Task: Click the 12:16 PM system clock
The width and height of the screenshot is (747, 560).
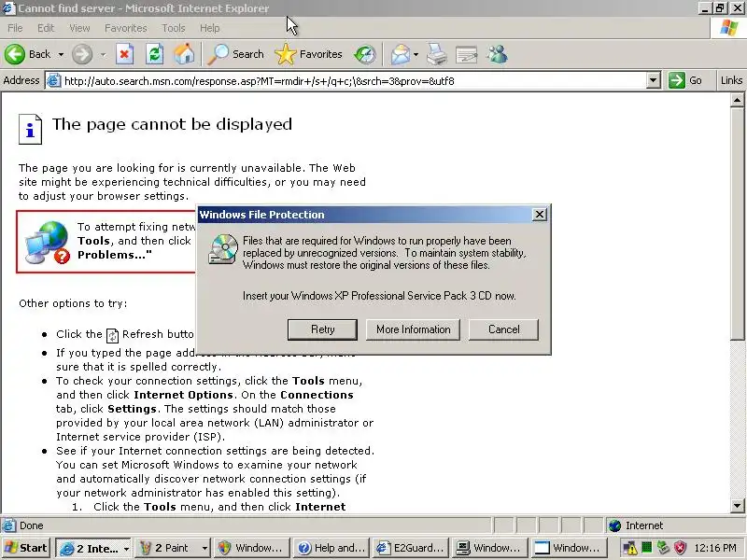Action: click(x=715, y=548)
